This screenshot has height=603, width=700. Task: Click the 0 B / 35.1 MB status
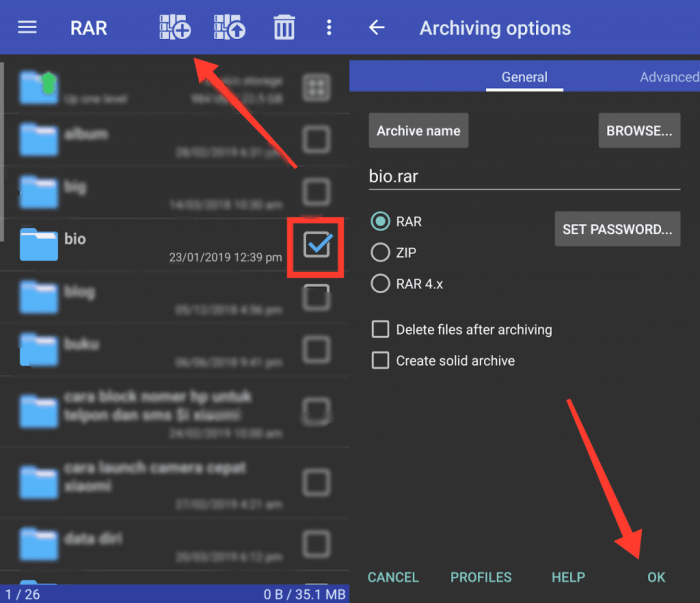304,595
